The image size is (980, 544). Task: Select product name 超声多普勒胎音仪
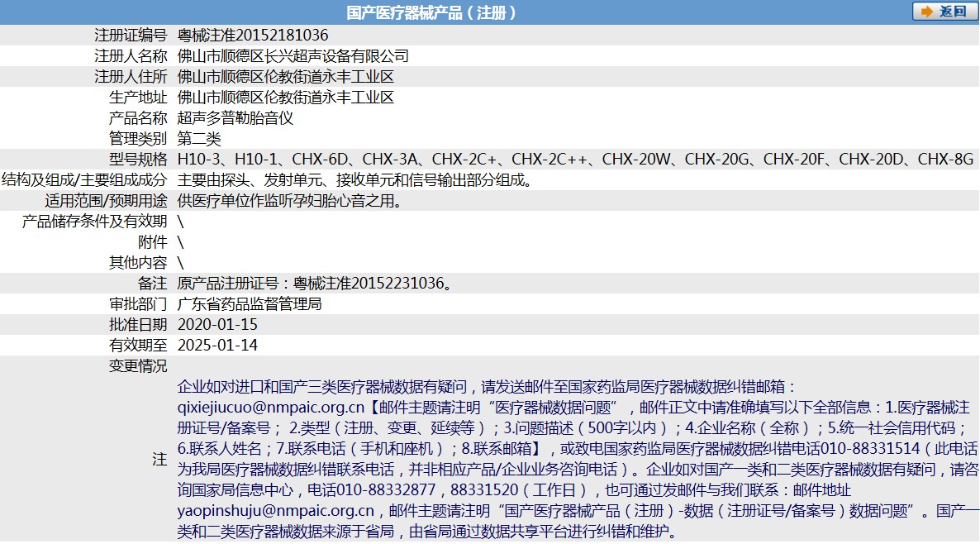235,117
